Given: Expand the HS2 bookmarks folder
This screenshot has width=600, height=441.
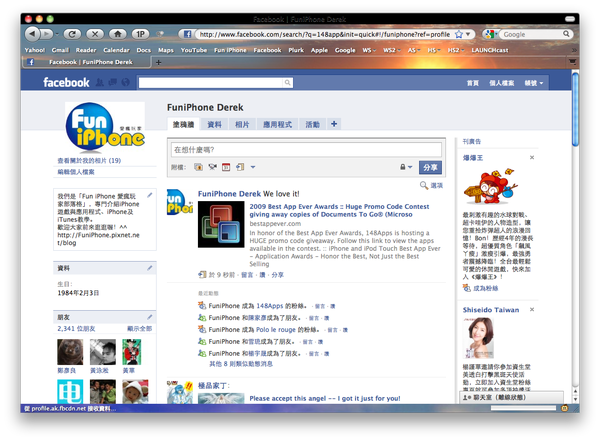Looking at the screenshot, I should (456, 50).
